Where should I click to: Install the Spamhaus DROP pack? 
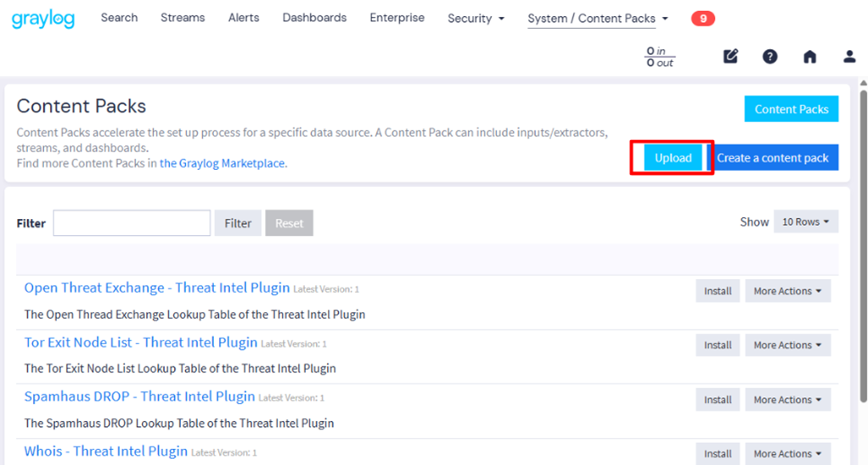(x=718, y=400)
